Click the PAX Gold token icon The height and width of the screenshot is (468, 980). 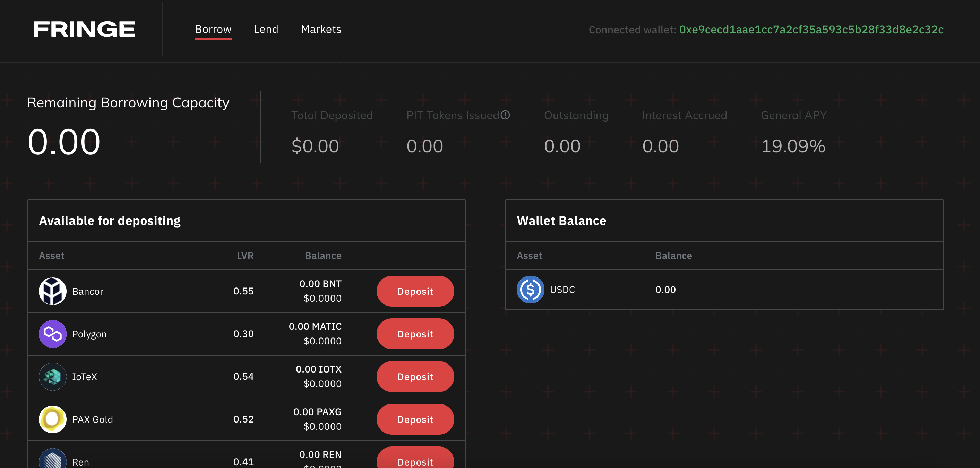point(52,419)
